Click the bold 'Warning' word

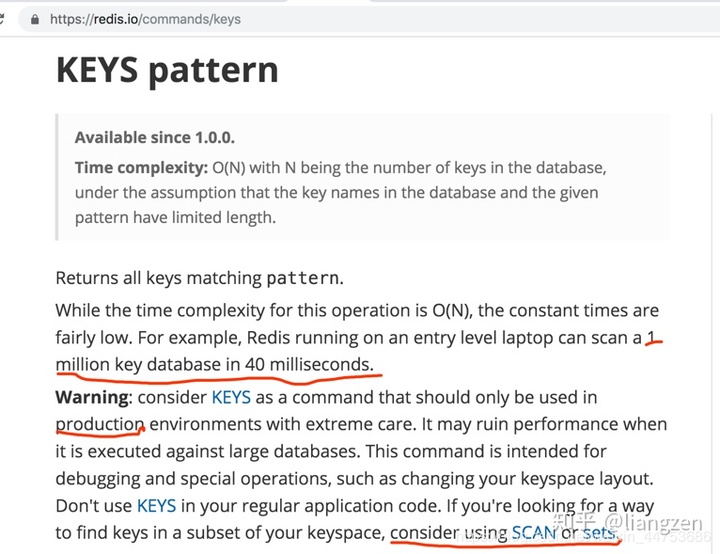click(91, 397)
